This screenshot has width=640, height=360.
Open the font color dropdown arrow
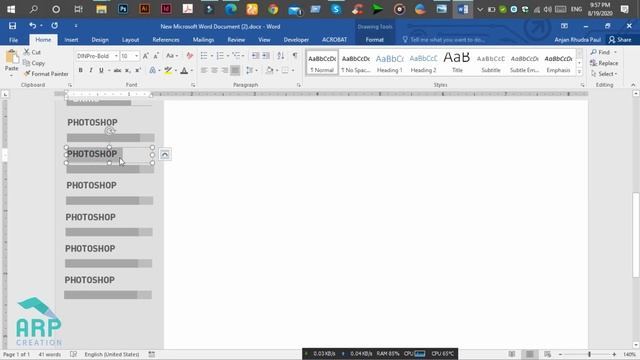(191, 71)
